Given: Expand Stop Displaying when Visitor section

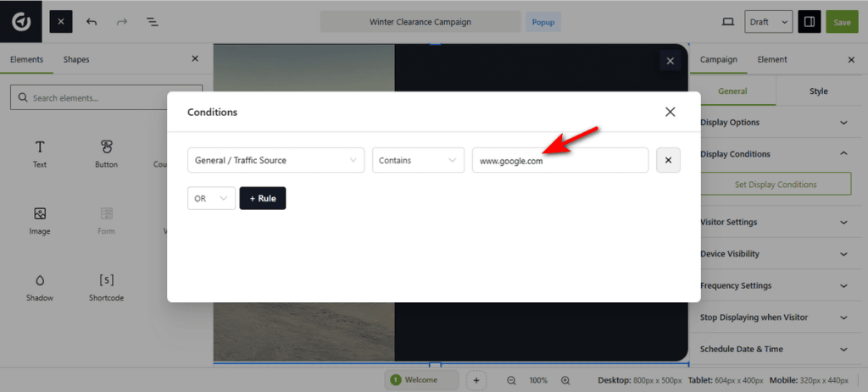Looking at the screenshot, I should [x=774, y=317].
